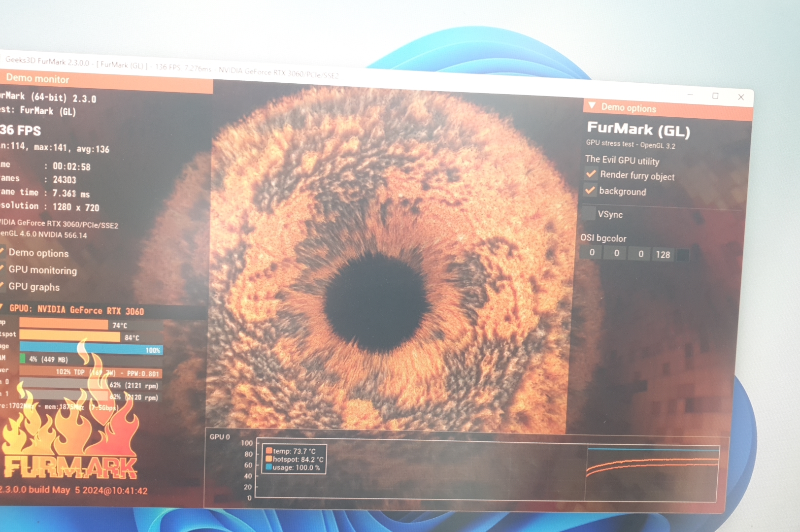Toggle GPU monitoring checkbox
The width and height of the screenshot is (800, 532).
coord(2,269)
